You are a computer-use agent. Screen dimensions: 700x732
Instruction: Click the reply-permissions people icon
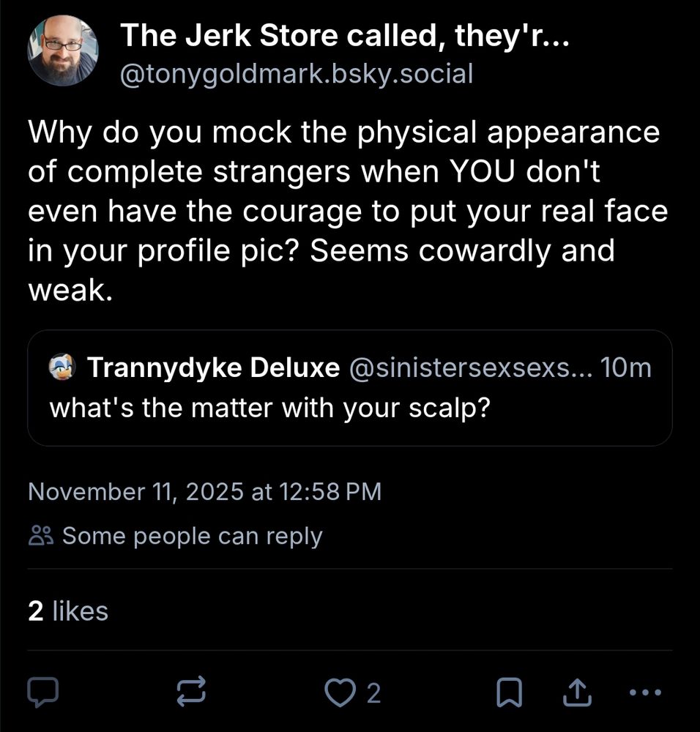(x=41, y=535)
